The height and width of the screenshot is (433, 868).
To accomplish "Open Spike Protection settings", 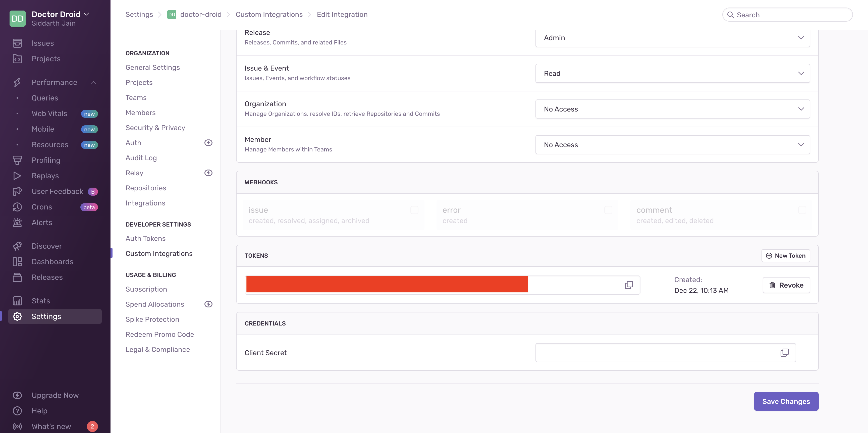I will click(x=152, y=319).
